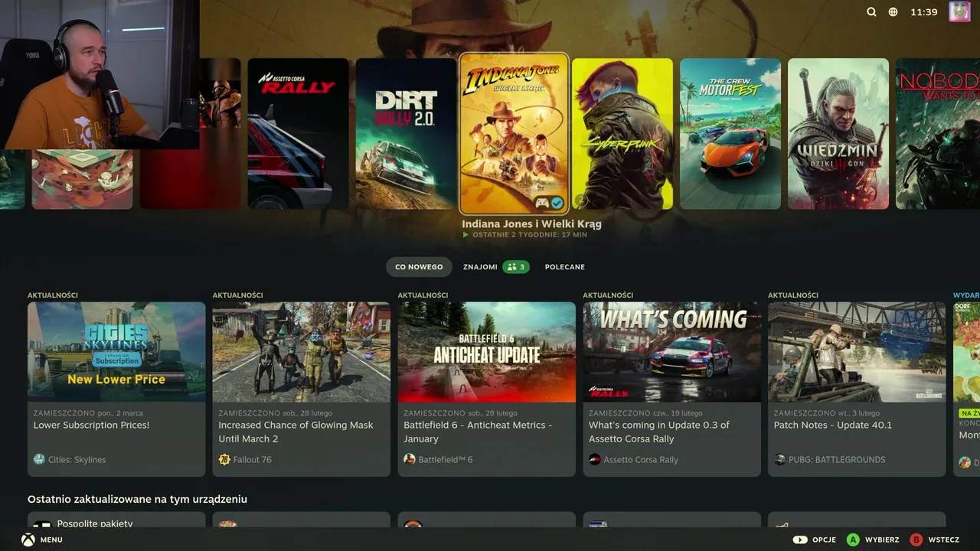Click friends badge showing 3 online
980x551 pixels.
[516, 267]
